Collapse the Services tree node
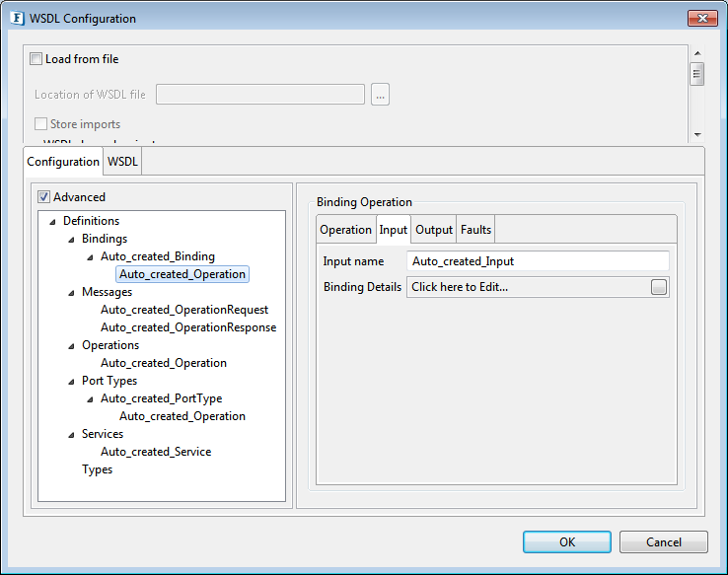Viewport: 728px width, 575px height. (x=71, y=435)
